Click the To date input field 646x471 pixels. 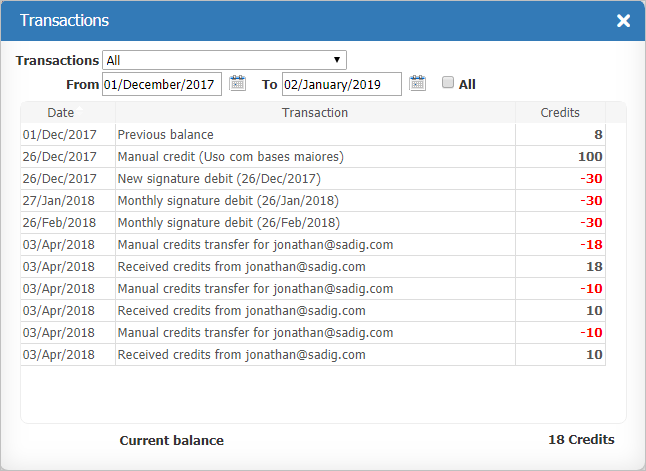(x=341, y=84)
